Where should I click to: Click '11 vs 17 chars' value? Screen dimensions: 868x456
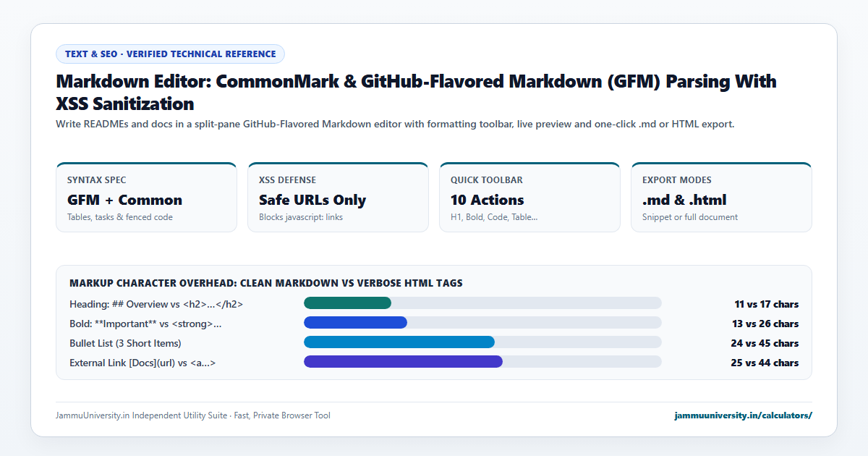[x=766, y=304]
